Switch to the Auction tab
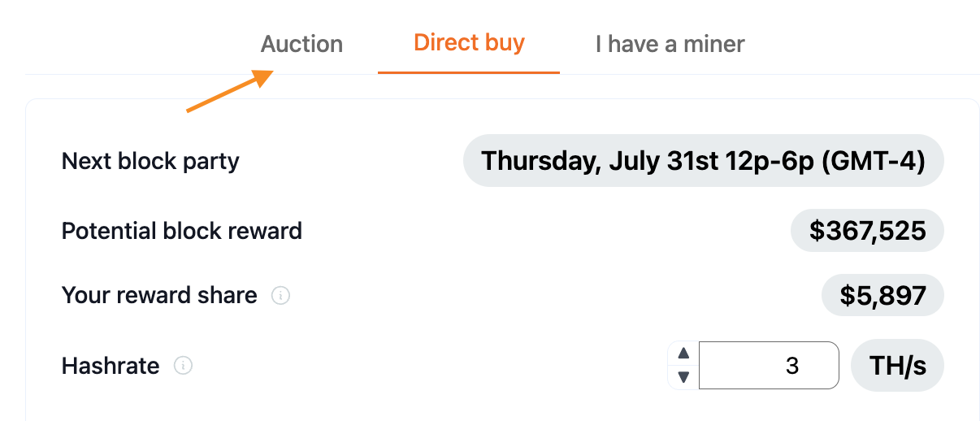This screenshot has width=980, height=421. (x=301, y=44)
